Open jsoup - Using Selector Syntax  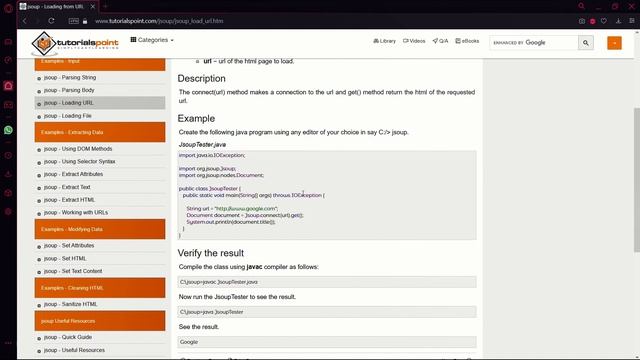pos(80,162)
